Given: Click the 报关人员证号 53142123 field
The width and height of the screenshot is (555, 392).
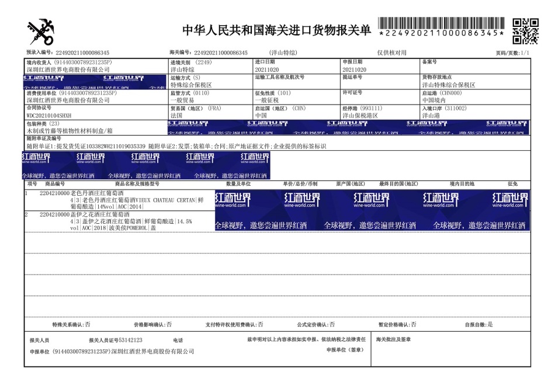Looking at the screenshot, I should coord(116,340).
